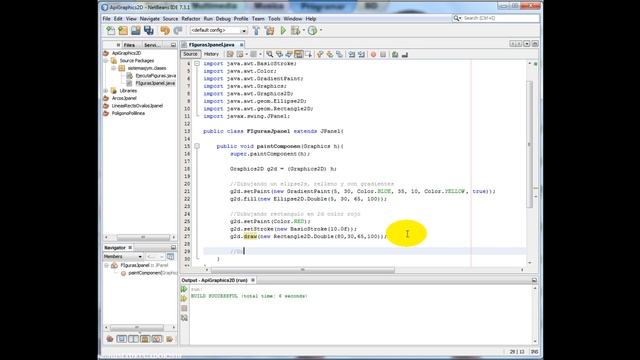640x360 pixels.
Task: Collapse the Source Packages tree node
Action: point(106,60)
